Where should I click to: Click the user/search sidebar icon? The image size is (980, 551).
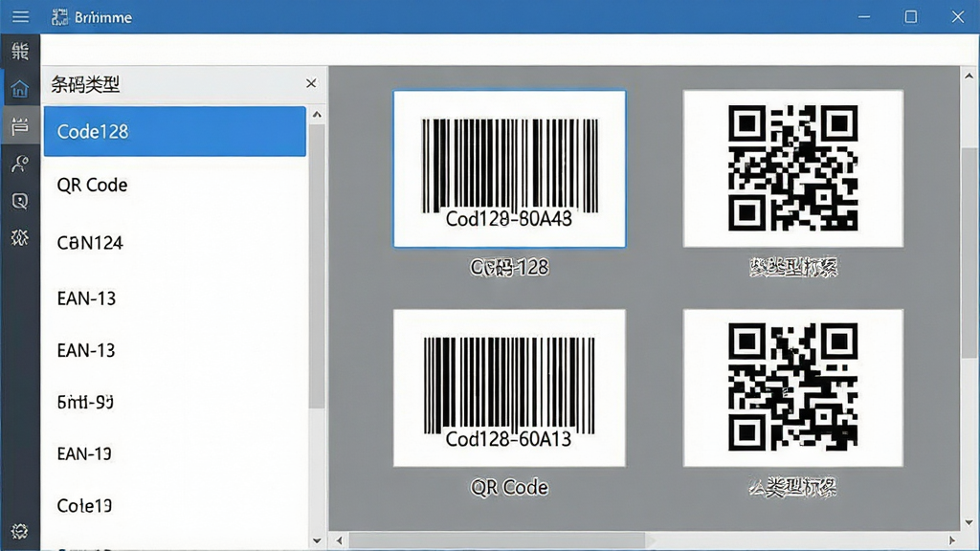[20, 164]
